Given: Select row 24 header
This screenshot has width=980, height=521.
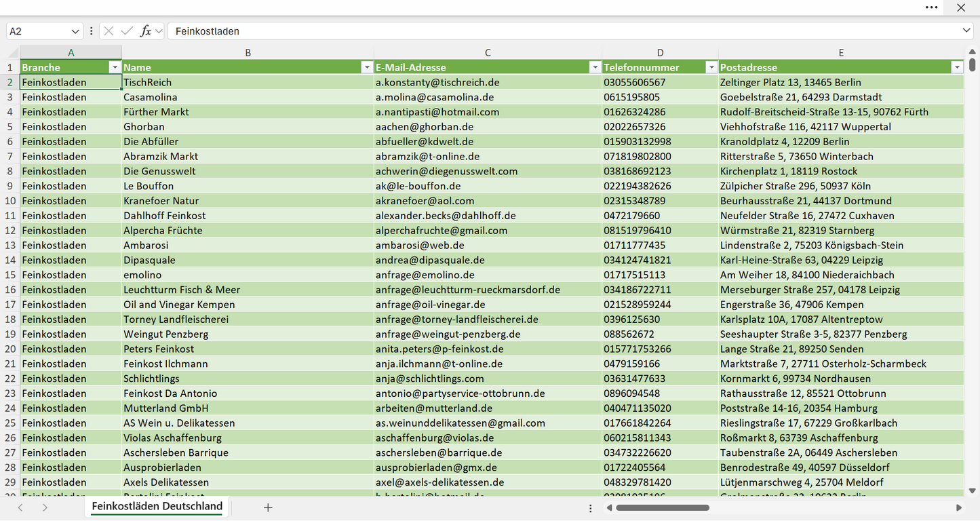Looking at the screenshot, I should 10,408.
